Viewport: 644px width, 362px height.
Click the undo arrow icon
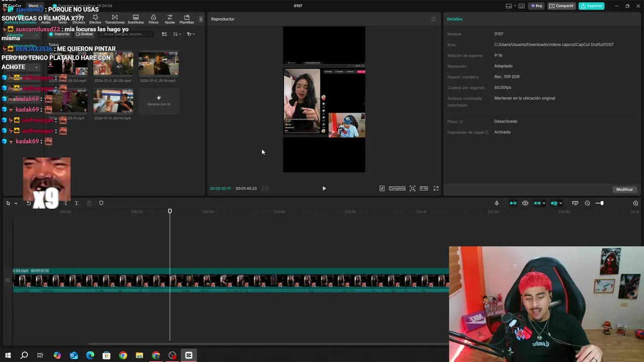[x=29, y=203]
